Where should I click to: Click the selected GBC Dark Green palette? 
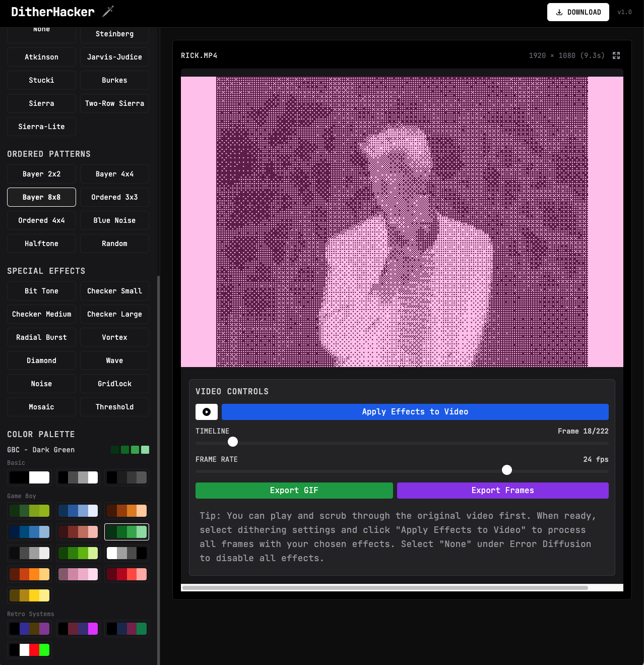tap(127, 532)
